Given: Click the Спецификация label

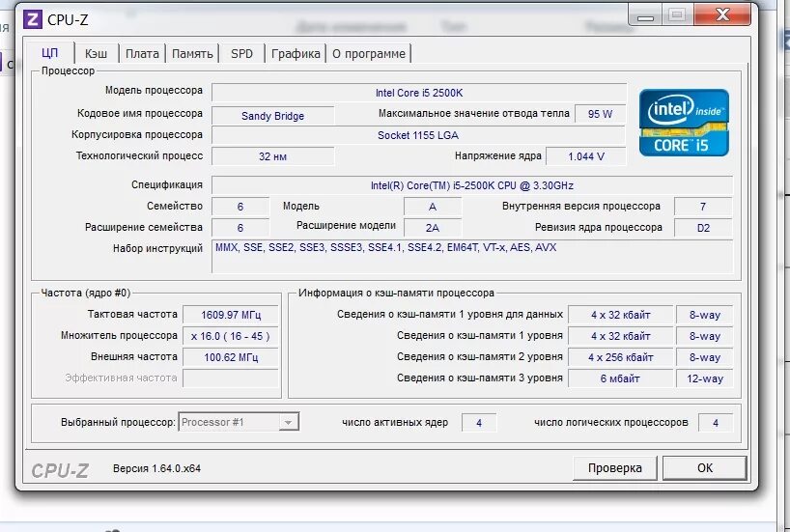Looking at the screenshot, I should tap(167, 184).
